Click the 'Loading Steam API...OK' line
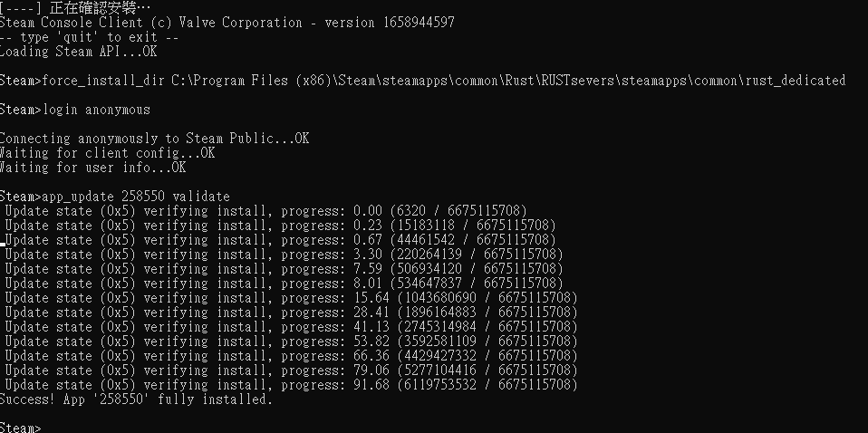 [79, 52]
